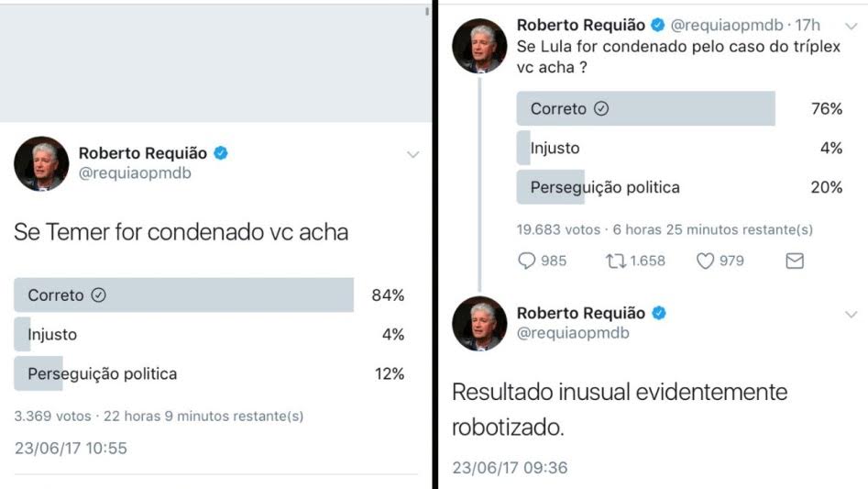Expand the chevron menu on the "Resultado inusual" tweet
This screenshot has width=868, height=489.
[x=851, y=315]
